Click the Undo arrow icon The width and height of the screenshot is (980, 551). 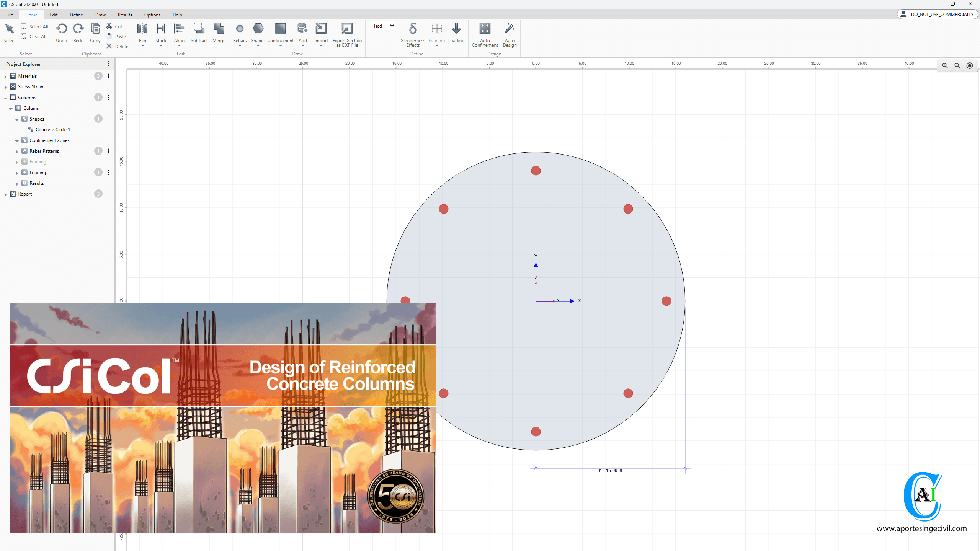pos(61,29)
